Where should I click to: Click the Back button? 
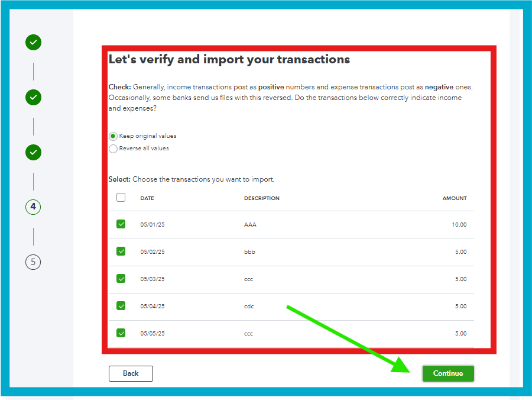click(x=131, y=373)
